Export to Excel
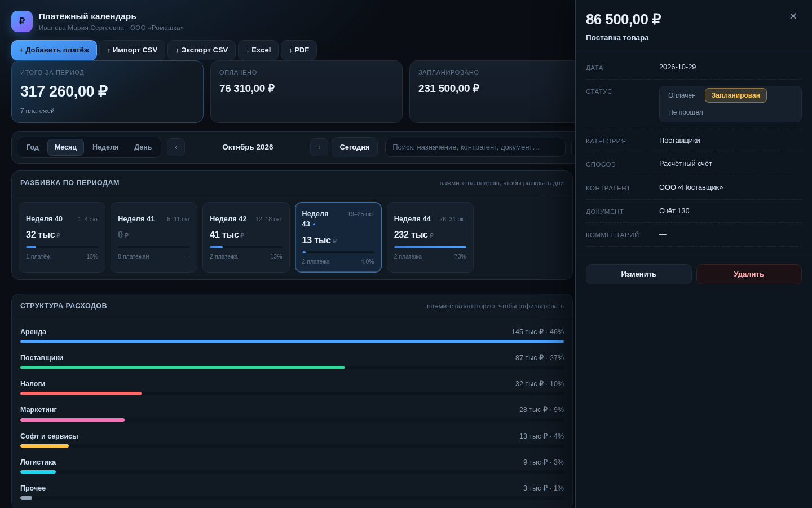Image resolution: width=812 pixels, height=508 pixels. 258,50
